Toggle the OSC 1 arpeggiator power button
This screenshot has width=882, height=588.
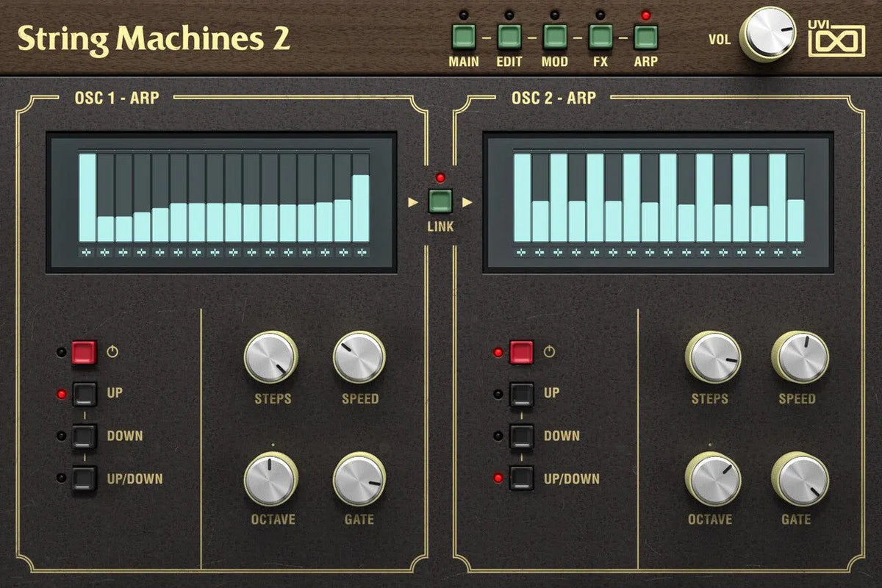coord(83,351)
